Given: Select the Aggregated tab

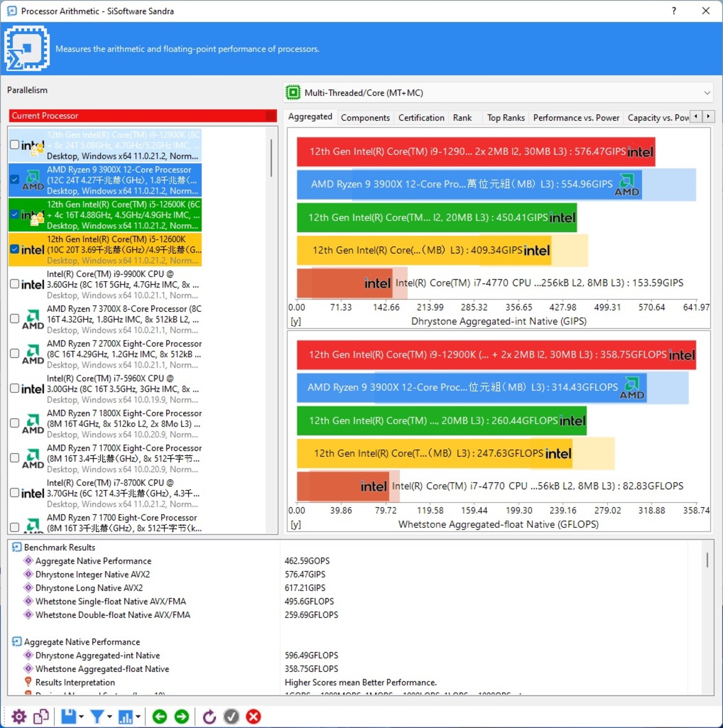Looking at the screenshot, I should [x=310, y=116].
